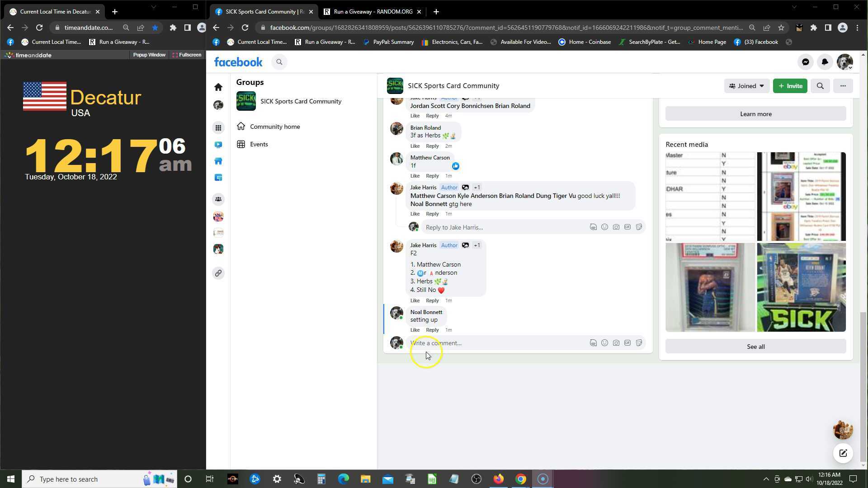Click the new message compose icon
The width and height of the screenshot is (868, 488).
coord(843,453)
